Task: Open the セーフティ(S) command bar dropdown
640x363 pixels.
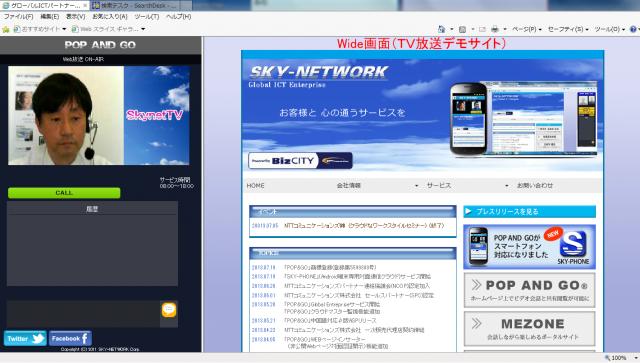Action: tap(568, 29)
